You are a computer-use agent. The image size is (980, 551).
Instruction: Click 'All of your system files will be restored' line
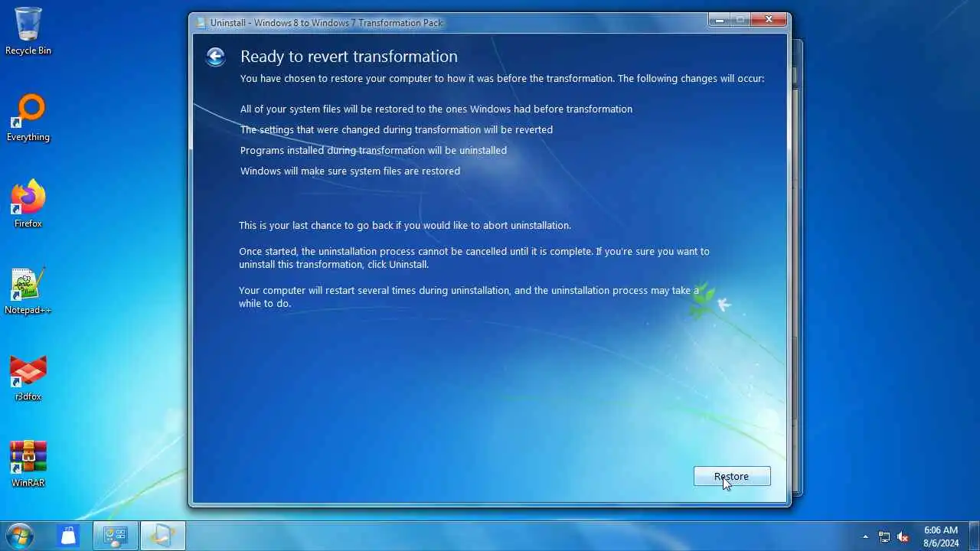436,109
